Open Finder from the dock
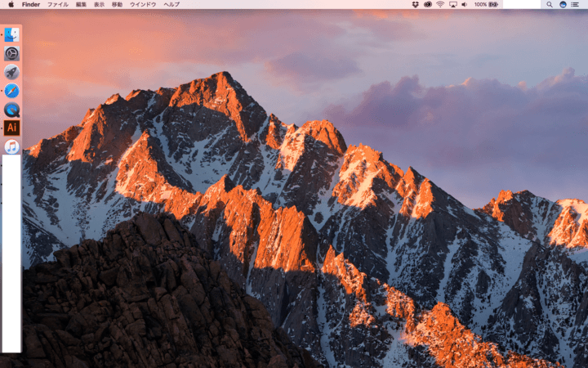 point(11,35)
